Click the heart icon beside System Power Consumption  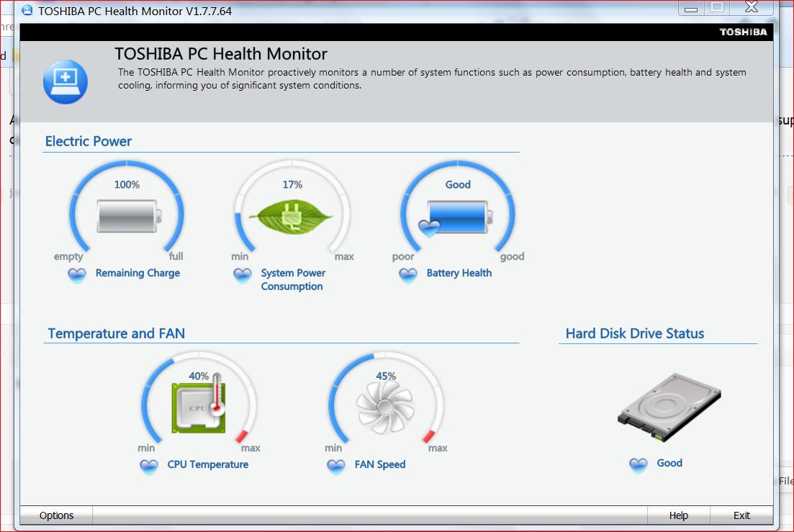point(243,276)
